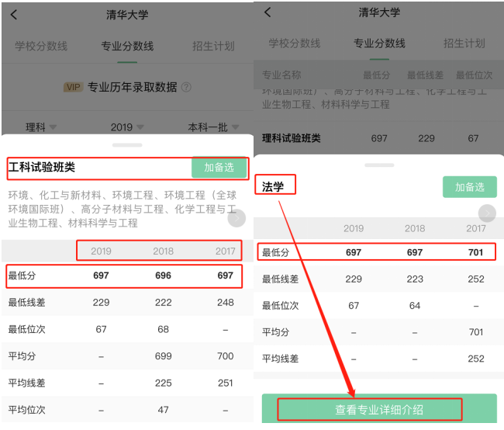
Task: Tap 平均线差 label in 工科试验班类 table
Action: click(x=26, y=383)
